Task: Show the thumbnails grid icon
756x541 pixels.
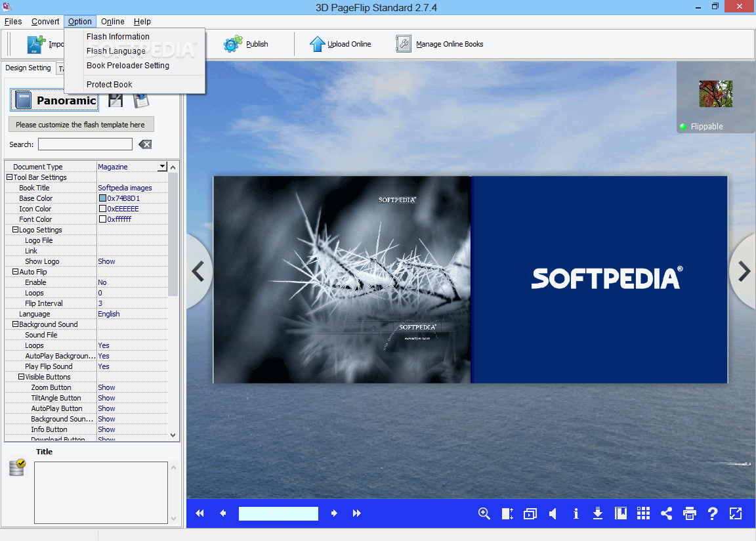Action: click(643, 513)
